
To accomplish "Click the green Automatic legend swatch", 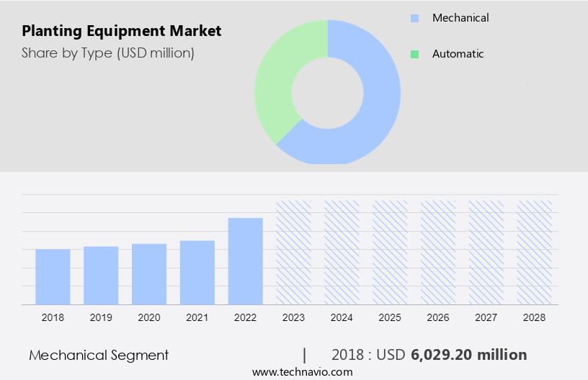I will (x=414, y=54).
